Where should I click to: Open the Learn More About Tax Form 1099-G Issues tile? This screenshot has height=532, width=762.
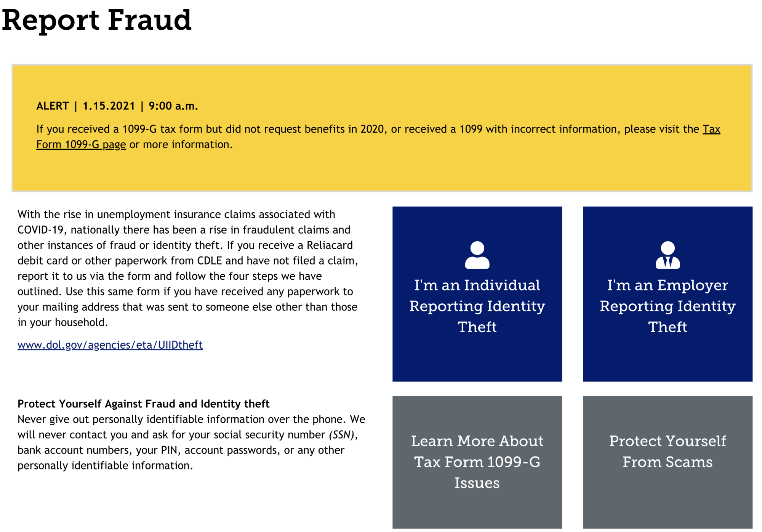pos(477,462)
